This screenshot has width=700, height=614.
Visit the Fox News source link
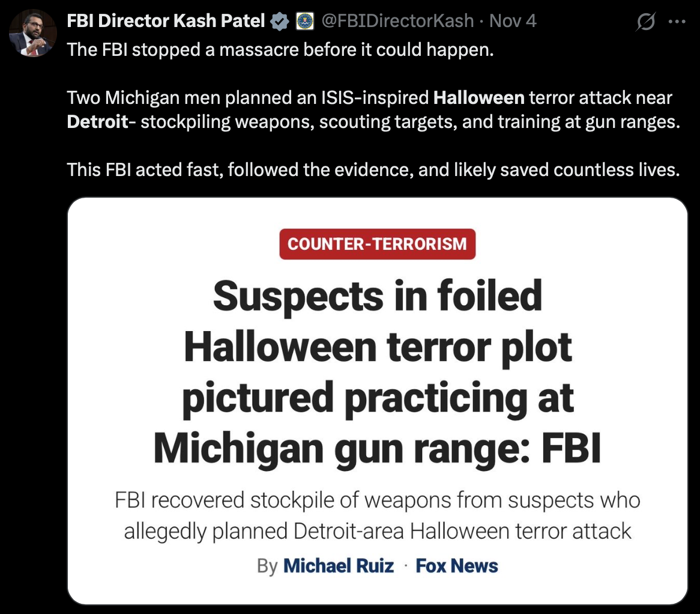(457, 565)
